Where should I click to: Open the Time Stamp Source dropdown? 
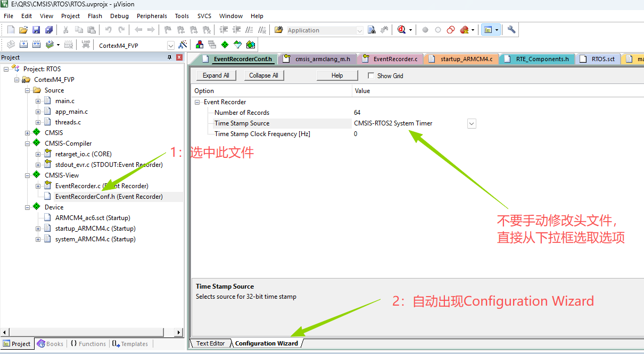472,123
